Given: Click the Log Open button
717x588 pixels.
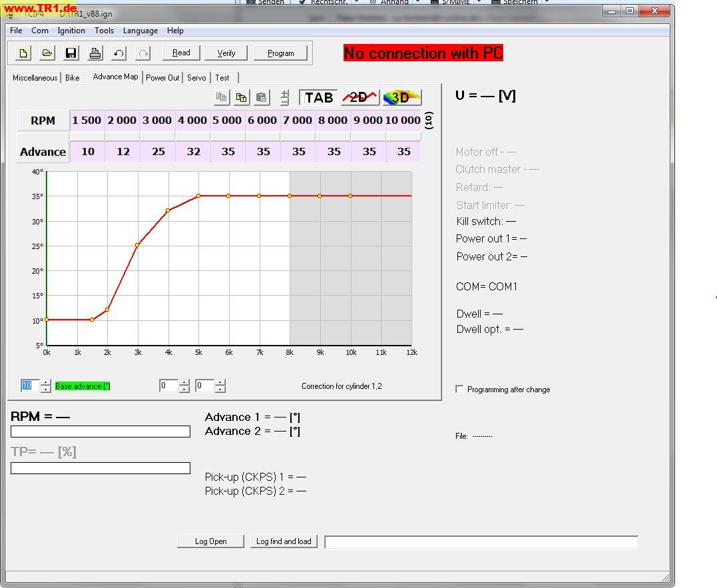Looking at the screenshot, I should click(x=210, y=541).
